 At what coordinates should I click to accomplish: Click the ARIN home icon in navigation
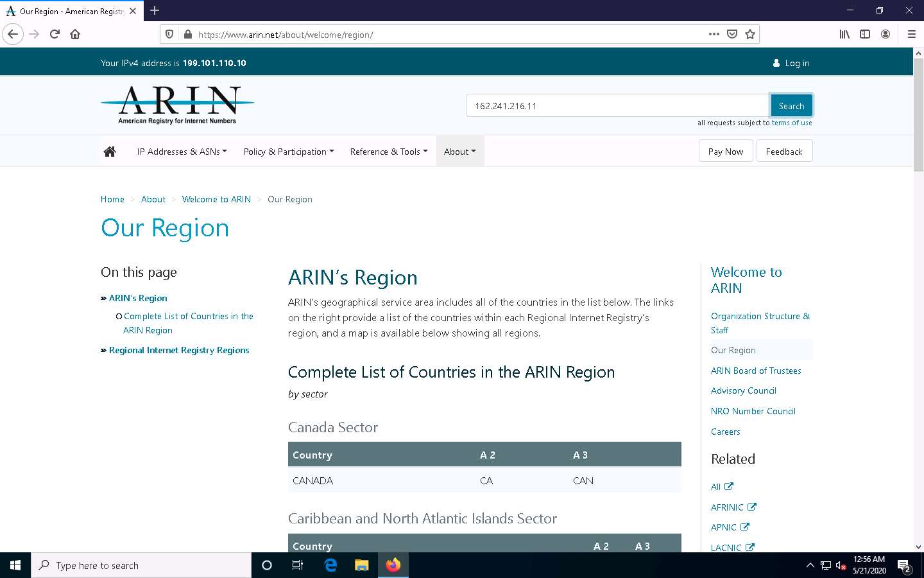110,152
